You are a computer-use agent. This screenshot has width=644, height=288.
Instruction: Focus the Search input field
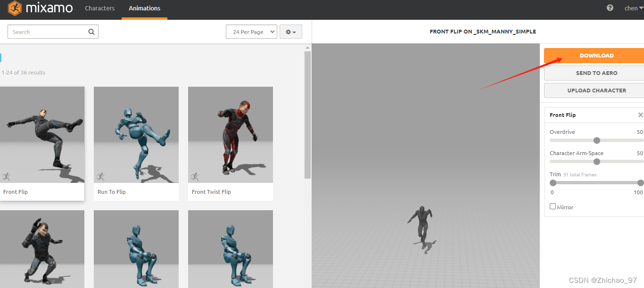coord(53,32)
